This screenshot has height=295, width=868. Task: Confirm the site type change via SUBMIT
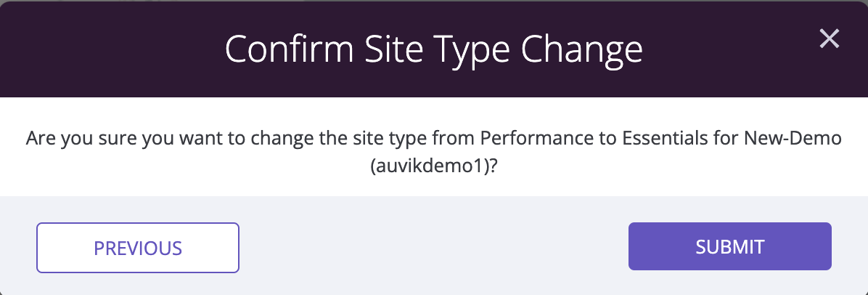[729, 246]
